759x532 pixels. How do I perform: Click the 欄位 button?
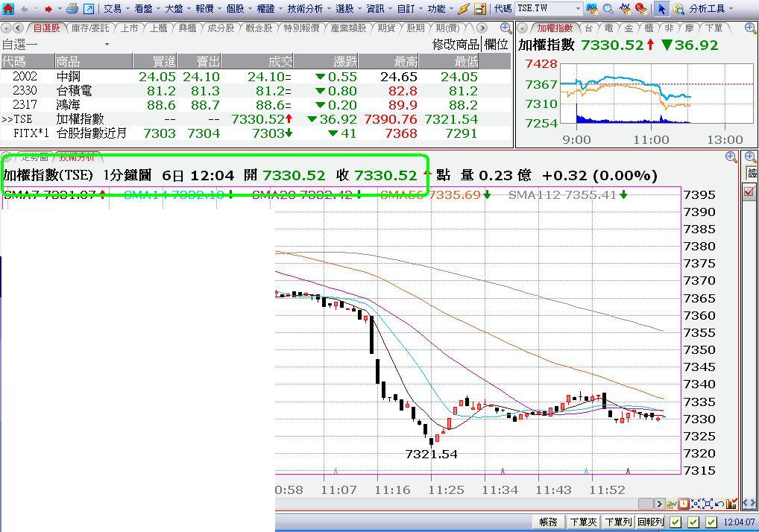pyautogui.click(x=496, y=45)
